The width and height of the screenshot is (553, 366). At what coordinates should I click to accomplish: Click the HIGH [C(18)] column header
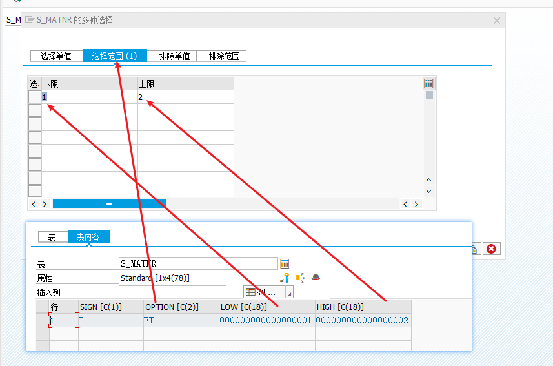363,307
